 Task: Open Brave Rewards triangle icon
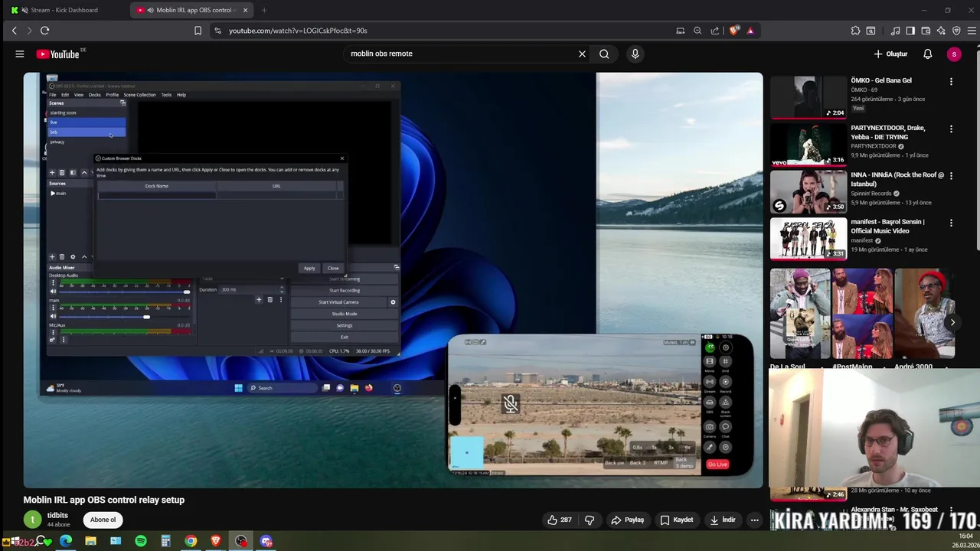point(750,31)
